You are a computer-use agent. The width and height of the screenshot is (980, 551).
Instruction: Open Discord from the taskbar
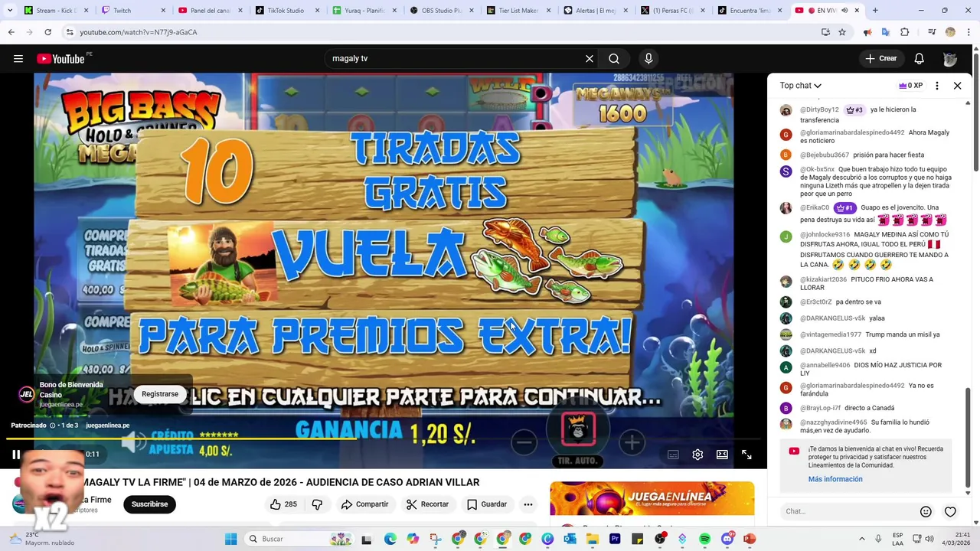click(x=727, y=539)
